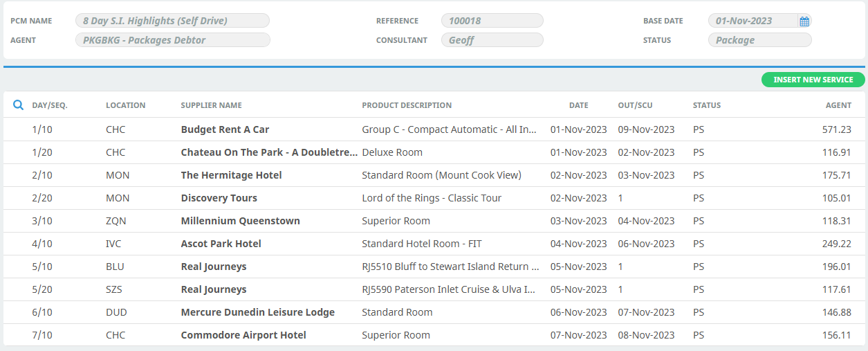Select Millennium Queenstown service line
The width and height of the screenshot is (868, 351).
tap(434, 221)
